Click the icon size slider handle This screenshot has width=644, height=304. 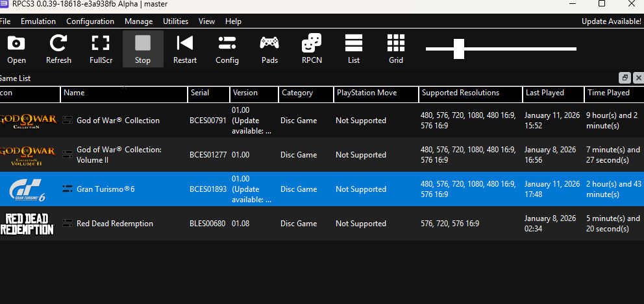[x=459, y=49]
